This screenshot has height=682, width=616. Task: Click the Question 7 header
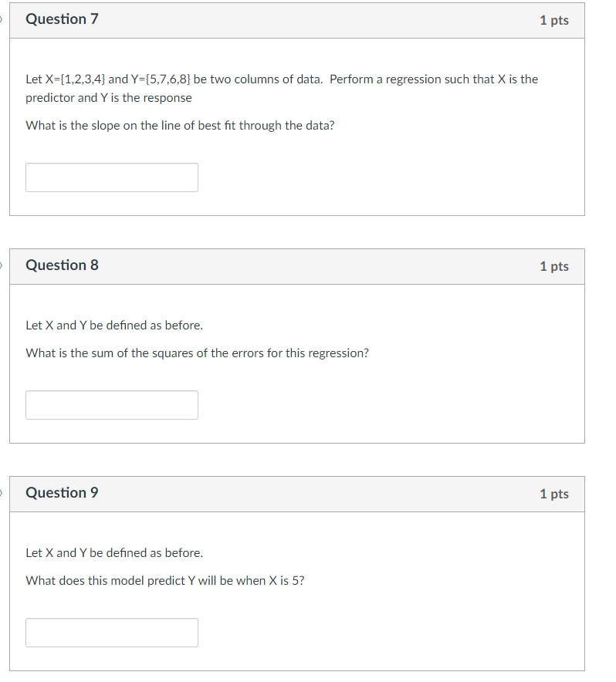pos(62,19)
